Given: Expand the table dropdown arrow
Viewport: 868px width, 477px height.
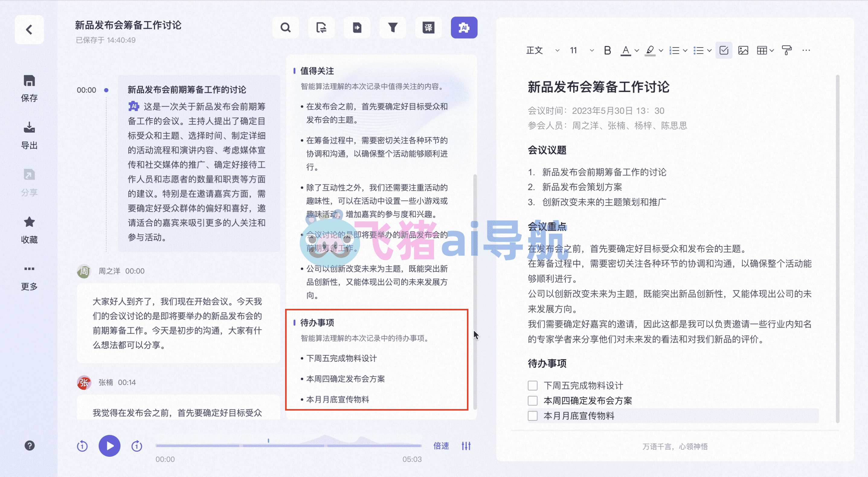Looking at the screenshot, I should (x=772, y=50).
